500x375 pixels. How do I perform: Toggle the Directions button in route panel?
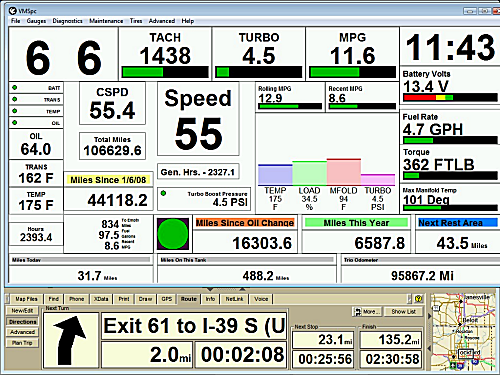point(22,322)
